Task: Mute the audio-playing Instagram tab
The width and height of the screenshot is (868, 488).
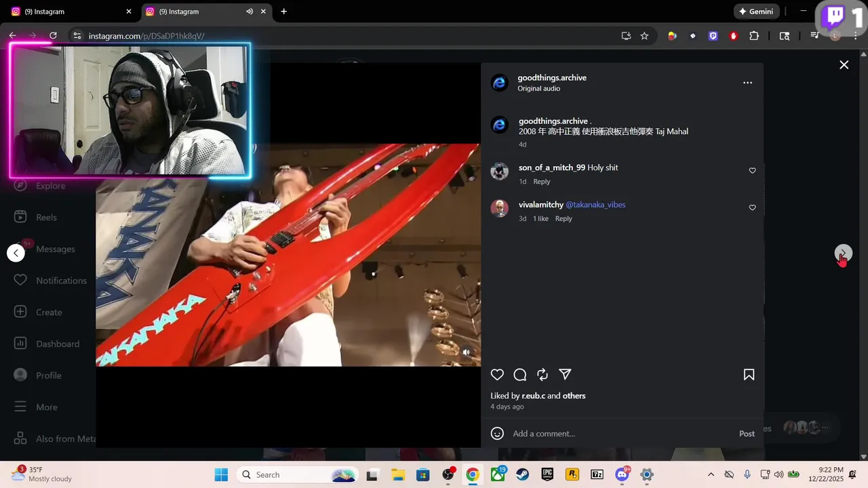Action: click(x=250, y=12)
